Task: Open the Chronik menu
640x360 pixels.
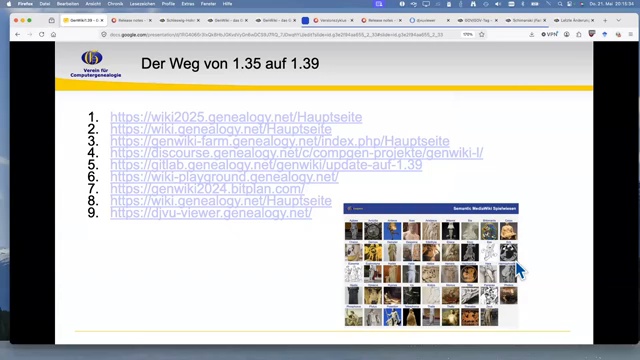Action: tap(115, 4)
